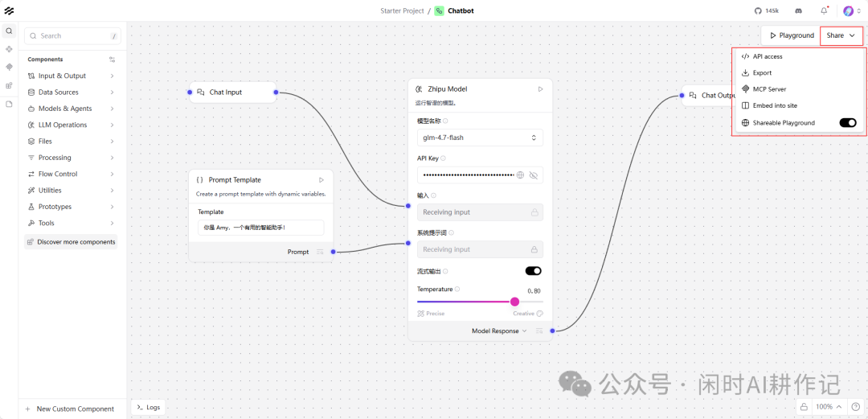Click the Chatbot flow icon in header
The width and height of the screenshot is (868, 419).
click(x=439, y=10)
